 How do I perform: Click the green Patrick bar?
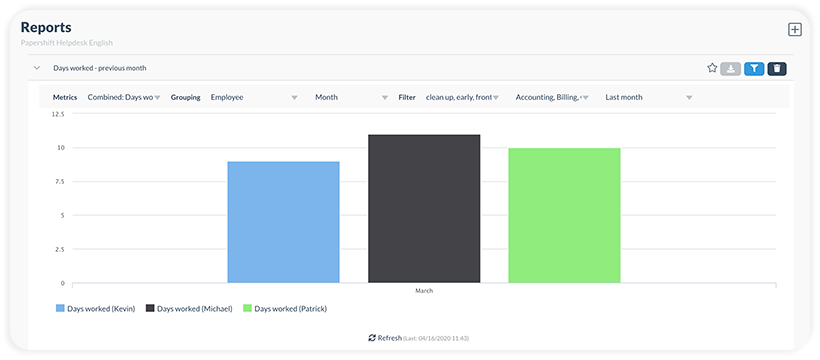(564, 216)
